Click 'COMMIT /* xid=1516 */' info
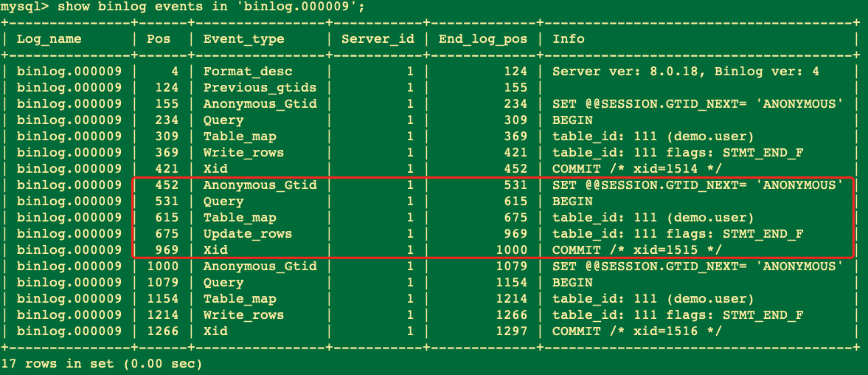The height and width of the screenshot is (375, 868). pyautogui.click(x=637, y=331)
